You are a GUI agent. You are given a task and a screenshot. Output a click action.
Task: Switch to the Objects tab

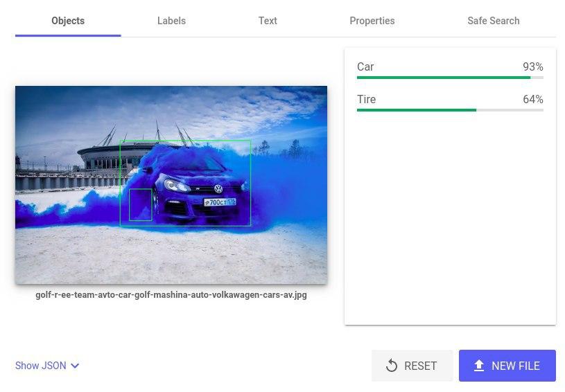pyautogui.click(x=68, y=21)
